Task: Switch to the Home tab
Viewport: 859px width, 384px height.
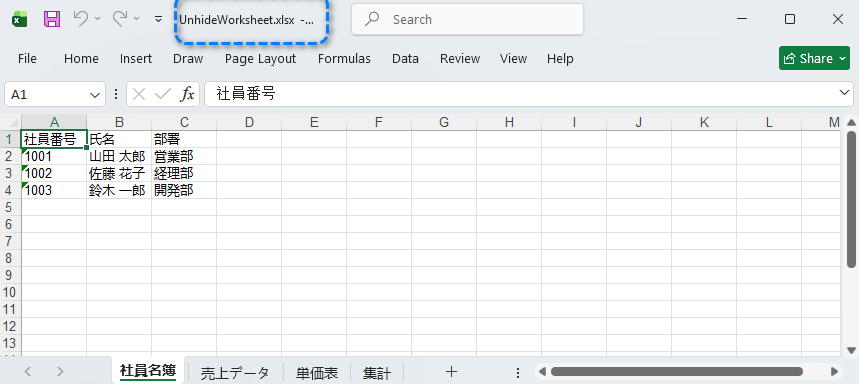Action: [x=81, y=59]
